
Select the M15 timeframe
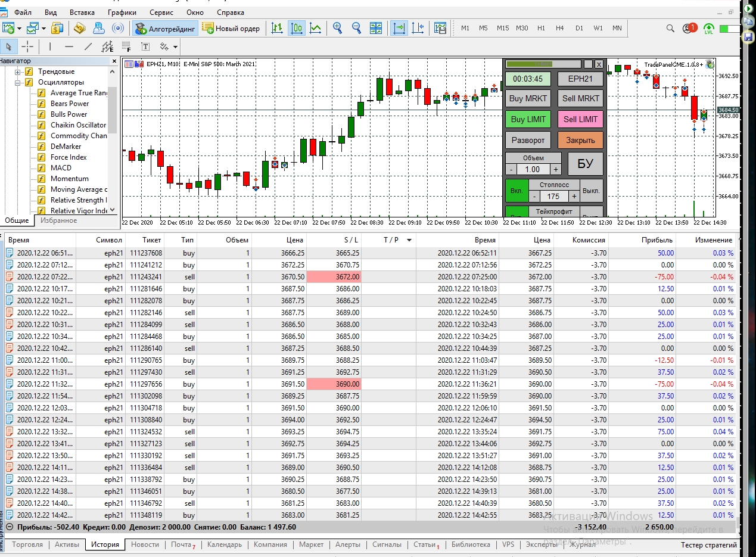click(503, 28)
